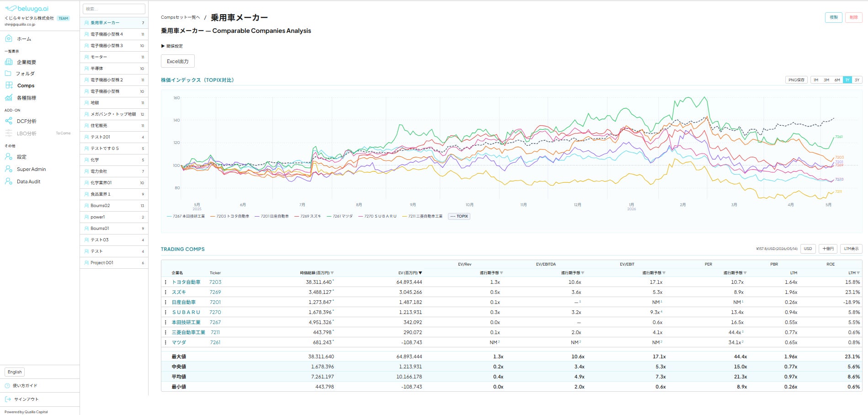Viewport: 868px width, 415px height.
Task: Switch the chart range to 3Y
Action: (857, 80)
